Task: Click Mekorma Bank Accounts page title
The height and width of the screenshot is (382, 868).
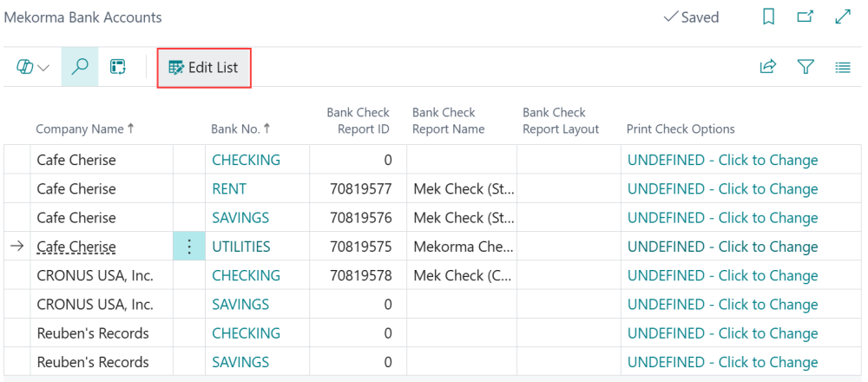Action: (x=83, y=17)
